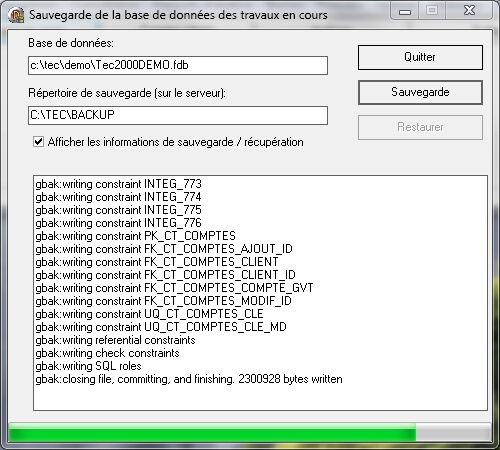Click the Répertoire de sauvegarde field
This screenshot has width=500, height=450.
178,115
